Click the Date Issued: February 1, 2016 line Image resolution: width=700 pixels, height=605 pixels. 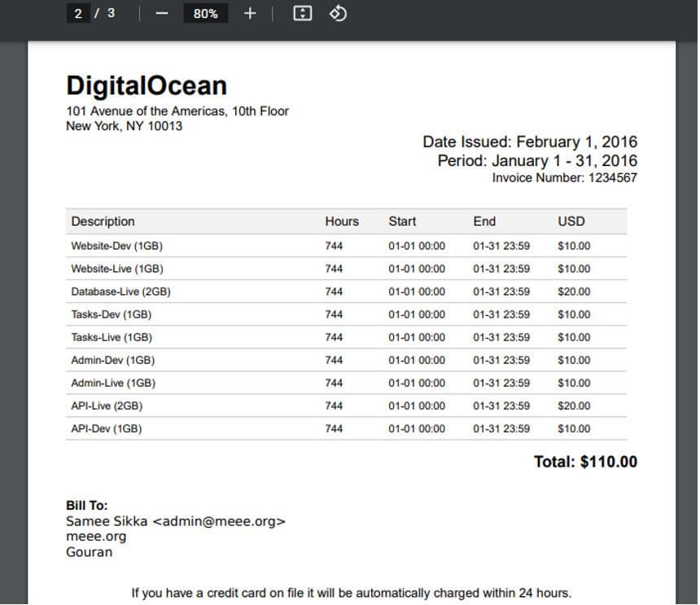(529, 142)
